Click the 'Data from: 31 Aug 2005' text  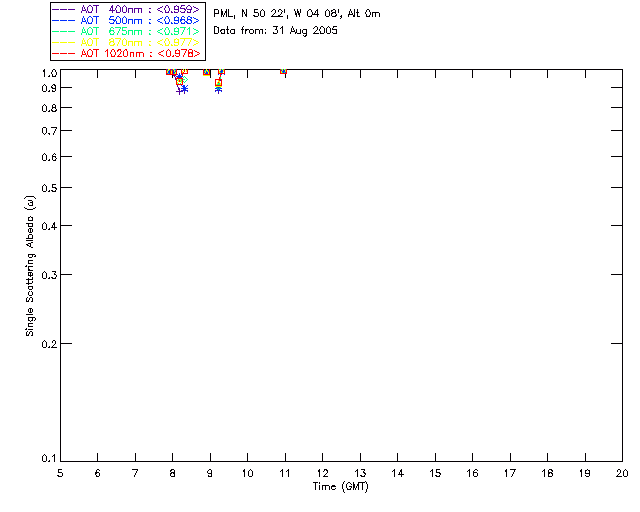[x=276, y=31]
